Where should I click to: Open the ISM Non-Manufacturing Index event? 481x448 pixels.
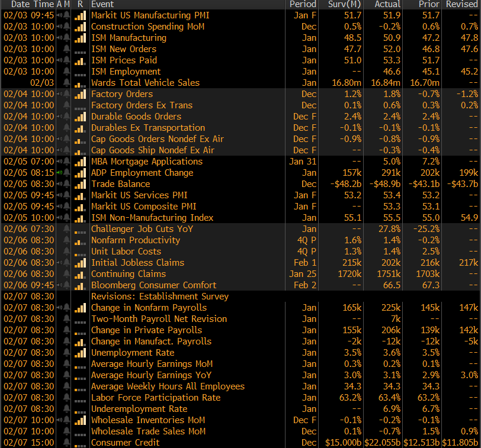pos(152,218)
